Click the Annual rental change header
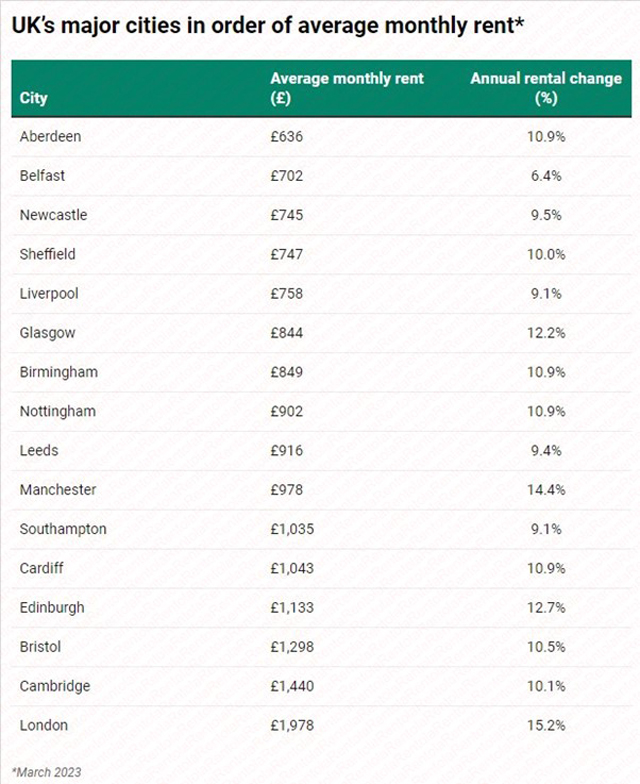The width and height of the screenshot is (640, 784). coord(546,88)
